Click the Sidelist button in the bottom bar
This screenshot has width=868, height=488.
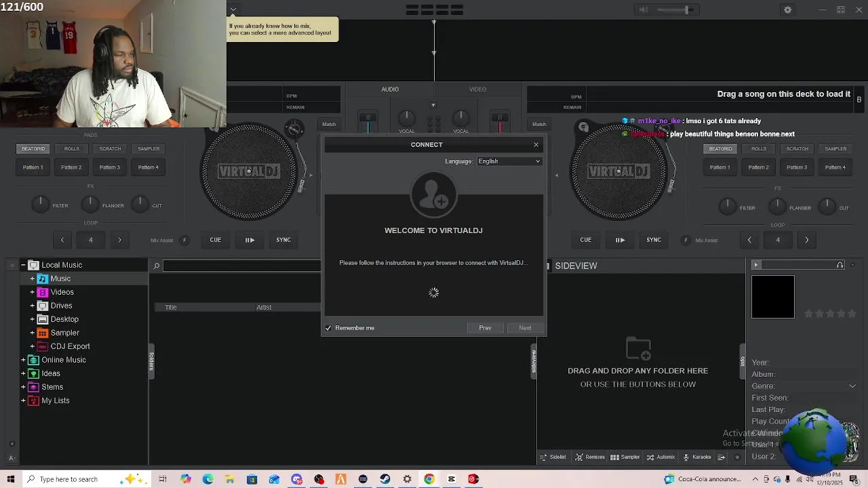tap(553, 457)
